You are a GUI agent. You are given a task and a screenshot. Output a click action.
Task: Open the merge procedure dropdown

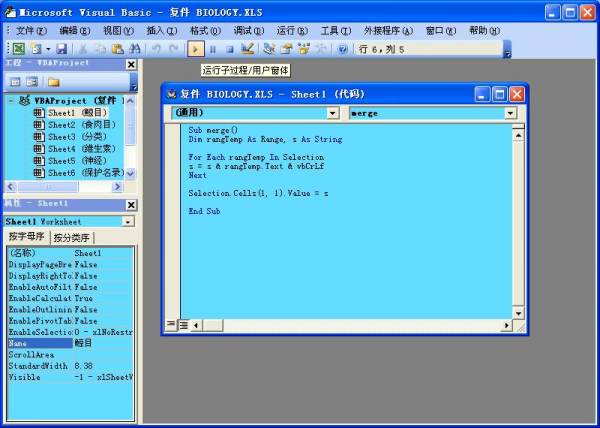point(510,113)
